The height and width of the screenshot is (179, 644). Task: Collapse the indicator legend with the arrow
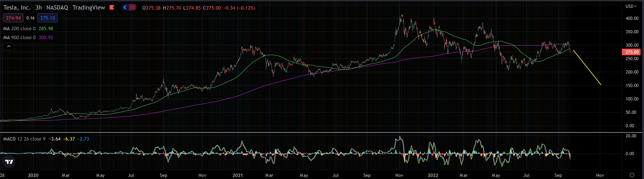tap(9, 46)
